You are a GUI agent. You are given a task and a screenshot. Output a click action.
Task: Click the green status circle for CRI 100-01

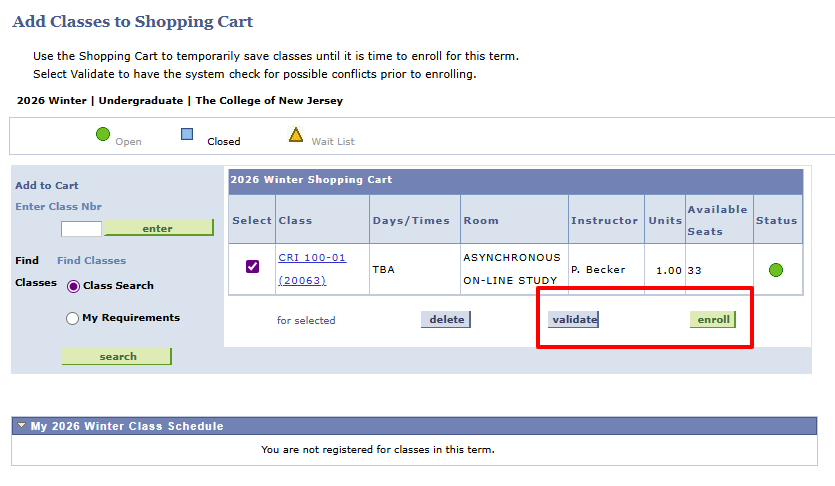776,270
